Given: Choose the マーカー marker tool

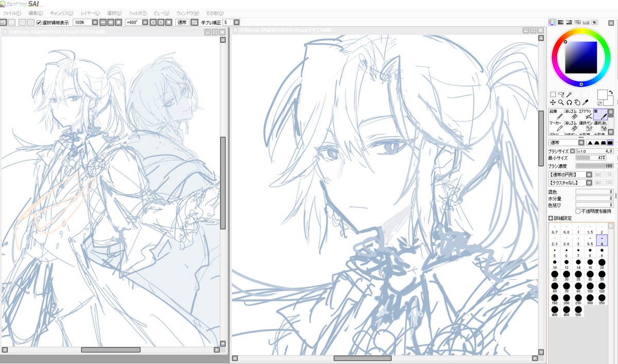Looking at the screenshot, I should point(556,126).
